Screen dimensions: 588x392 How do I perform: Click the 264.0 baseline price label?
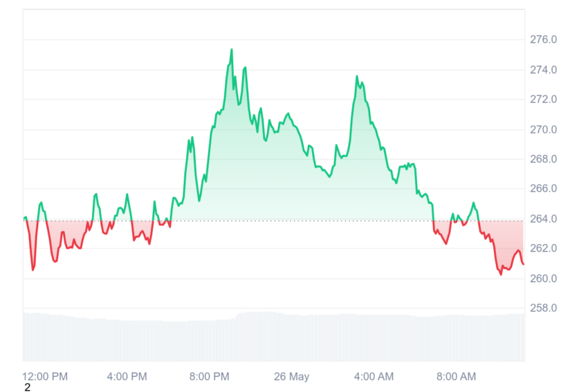[543, 218]
